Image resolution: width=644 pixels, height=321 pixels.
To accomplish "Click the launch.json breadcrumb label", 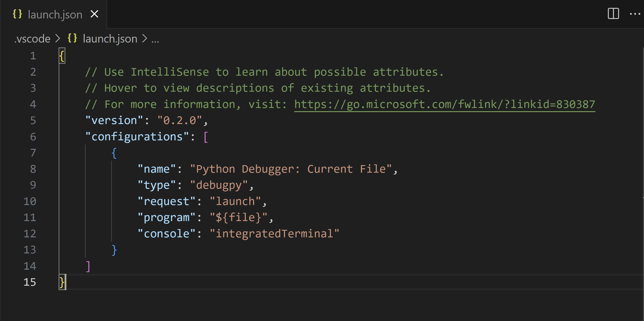I will (x=110, y=38).
